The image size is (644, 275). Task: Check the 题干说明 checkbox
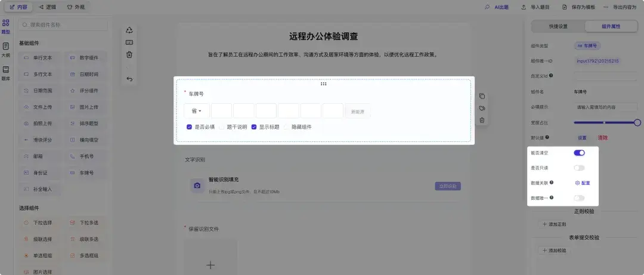pyautogui.click(x=222, y=127)
